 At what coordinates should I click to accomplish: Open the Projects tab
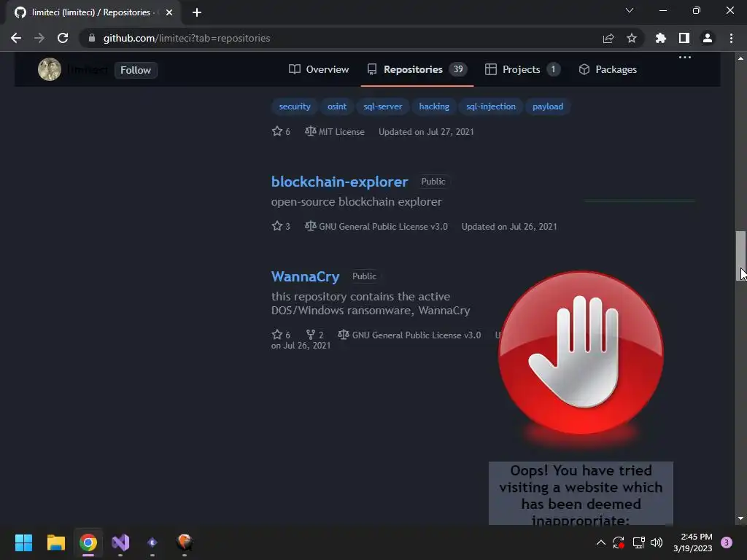[522, 69]
